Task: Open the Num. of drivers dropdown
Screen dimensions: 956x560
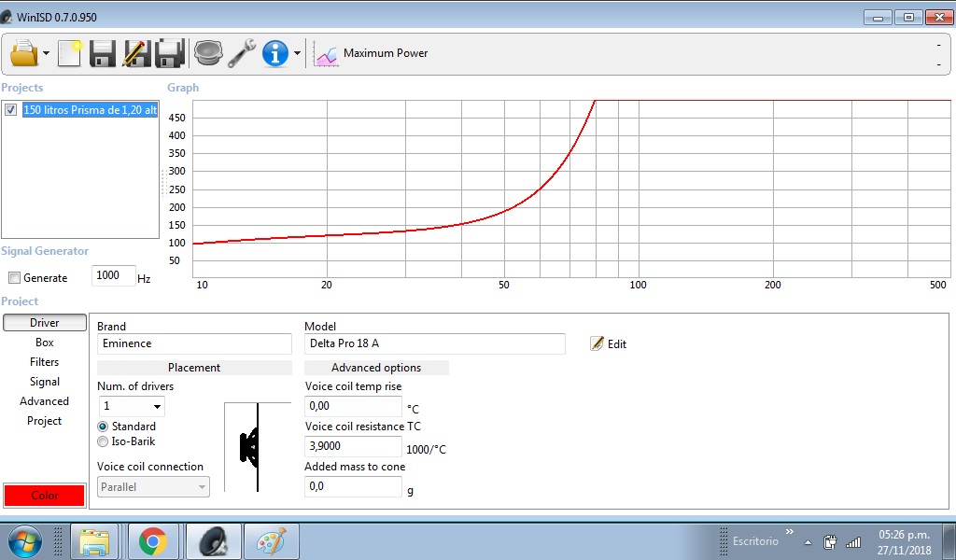Action: [x=132, y=406]
